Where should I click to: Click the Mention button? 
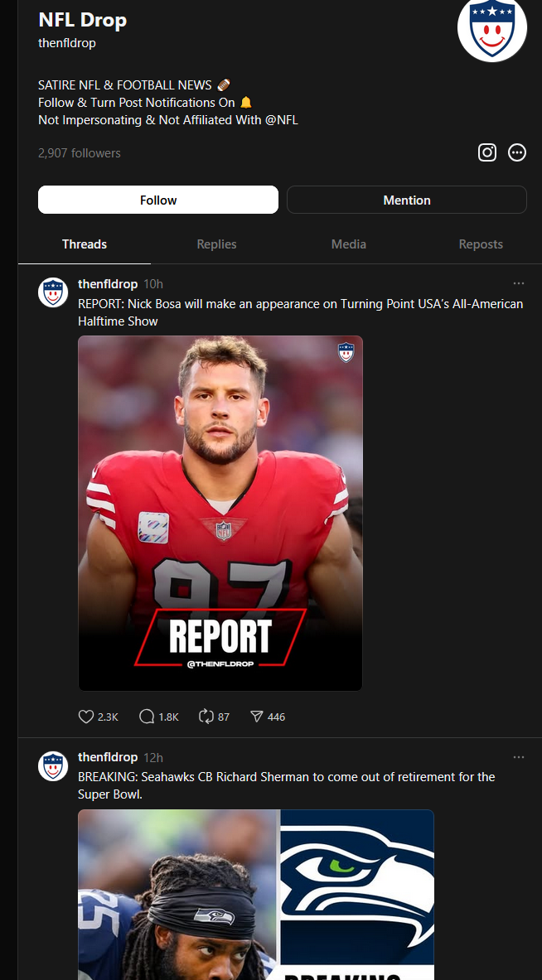click(x=406, y=200)
